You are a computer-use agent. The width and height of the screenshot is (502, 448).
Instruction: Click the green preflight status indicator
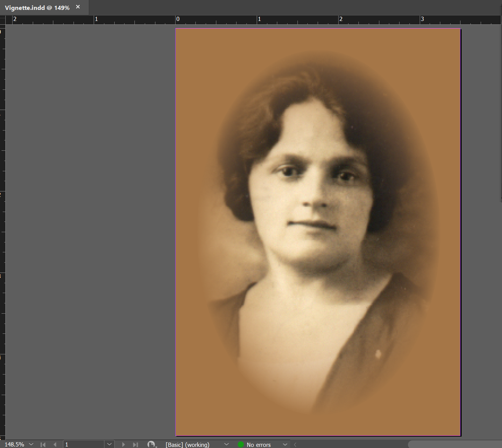[x=241, y=445]
